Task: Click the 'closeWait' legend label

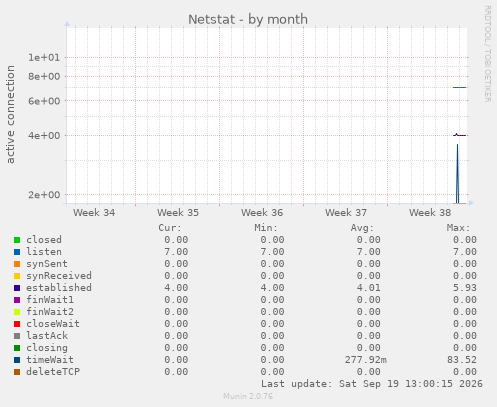Action: pyautogui.click(x=53, y=324)
